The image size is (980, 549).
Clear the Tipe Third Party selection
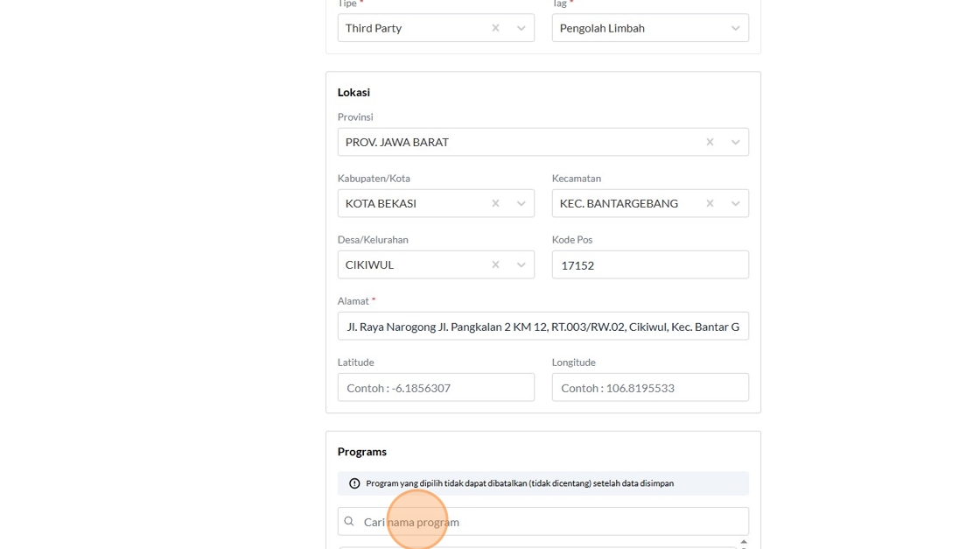(x=495, y=28)
